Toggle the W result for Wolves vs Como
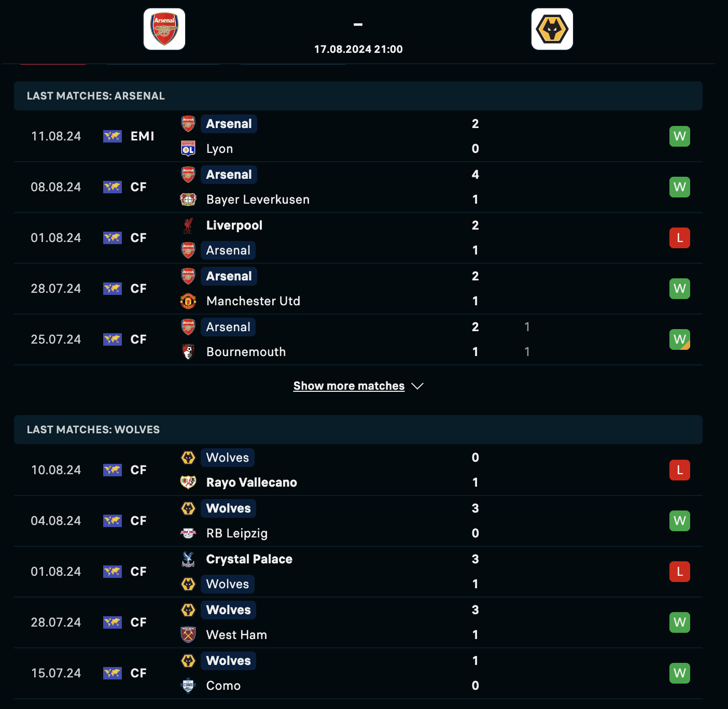 point(679,673)
